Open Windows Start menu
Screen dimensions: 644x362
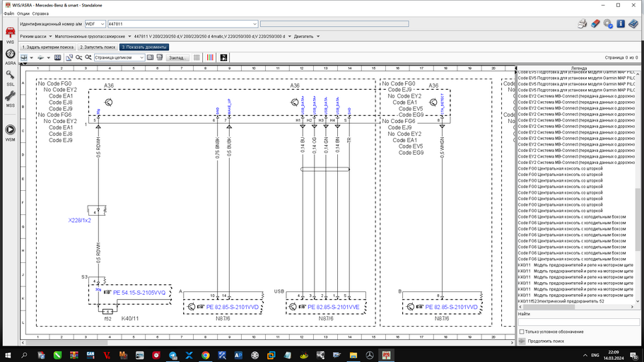[8, 355]
